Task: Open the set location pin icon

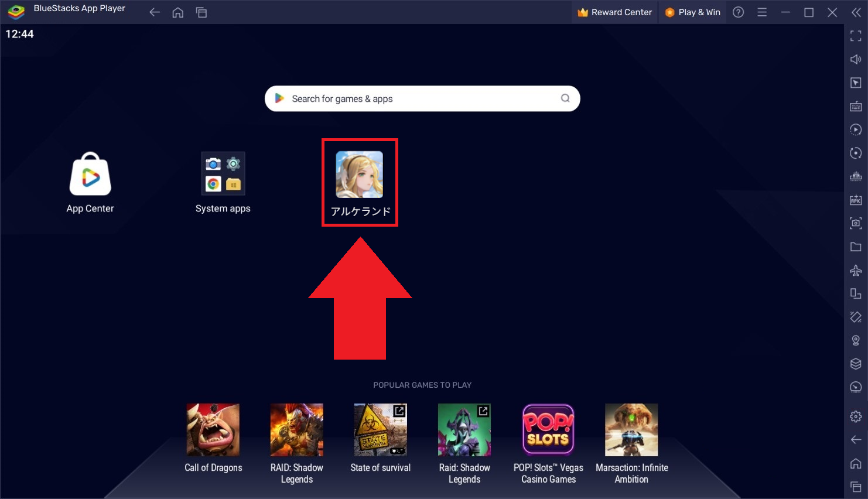Action: pyautogui.click(x=856, y=340)
